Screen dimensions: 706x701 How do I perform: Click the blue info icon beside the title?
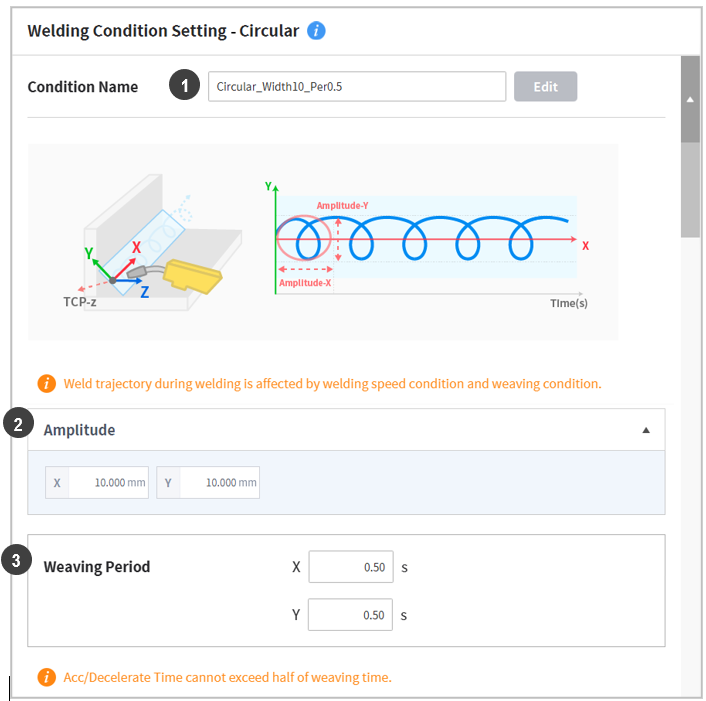(x=316, y=30)
